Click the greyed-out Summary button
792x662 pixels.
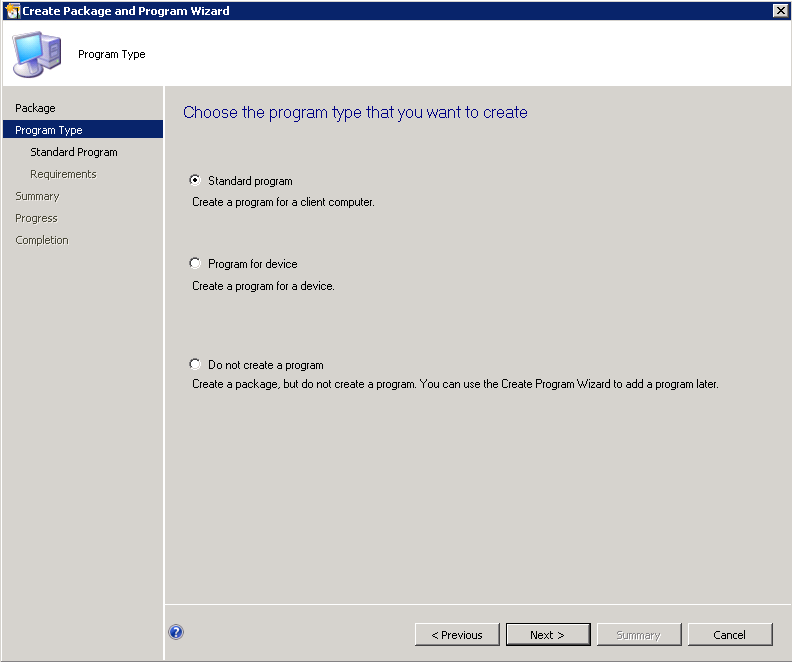639,634
